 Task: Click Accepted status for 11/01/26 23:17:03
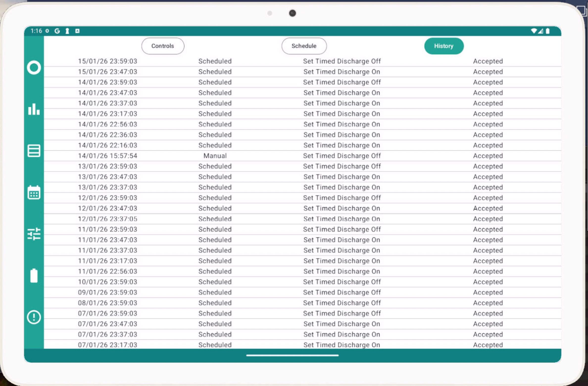488,261
